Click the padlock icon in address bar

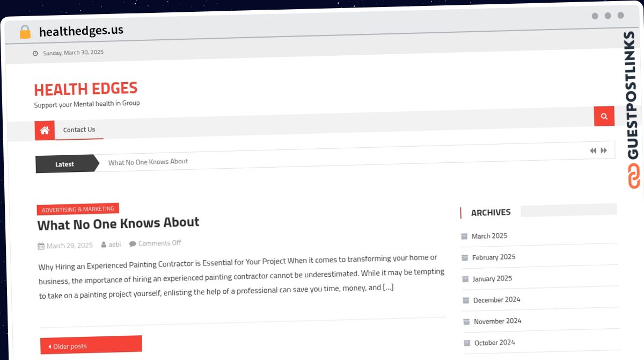coord(25,32)
